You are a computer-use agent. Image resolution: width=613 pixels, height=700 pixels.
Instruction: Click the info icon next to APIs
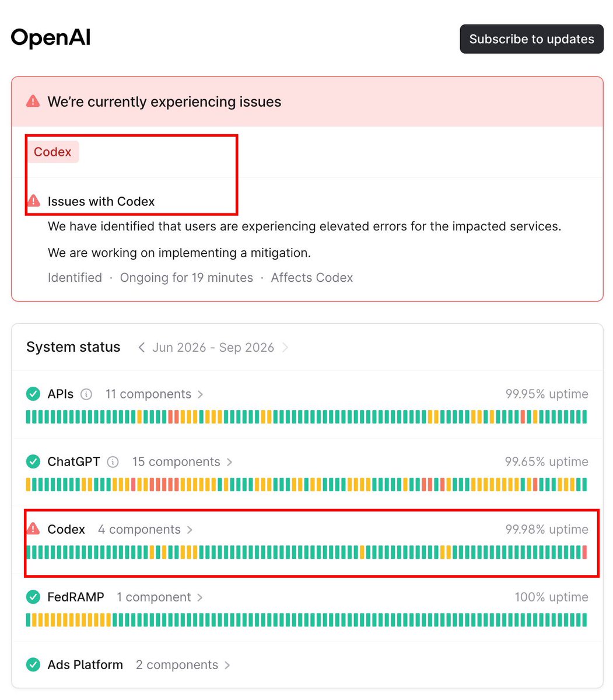(x=86, y=394)
